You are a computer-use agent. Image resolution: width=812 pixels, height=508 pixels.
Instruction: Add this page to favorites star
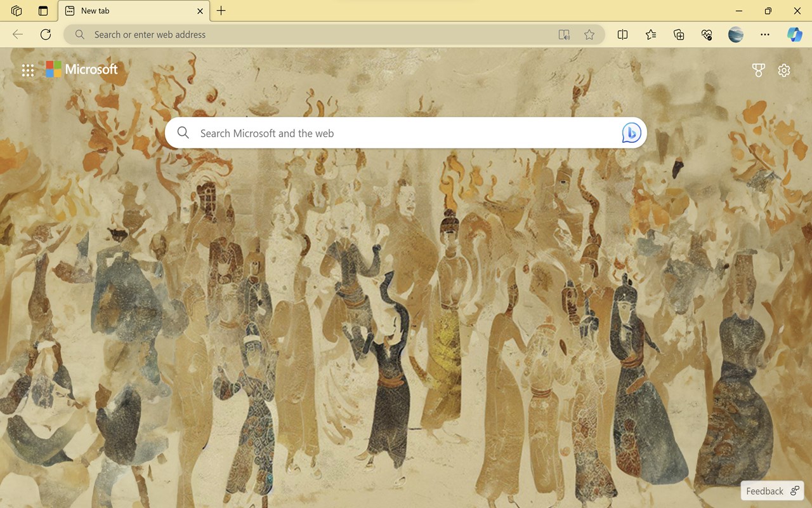(589, 35)
